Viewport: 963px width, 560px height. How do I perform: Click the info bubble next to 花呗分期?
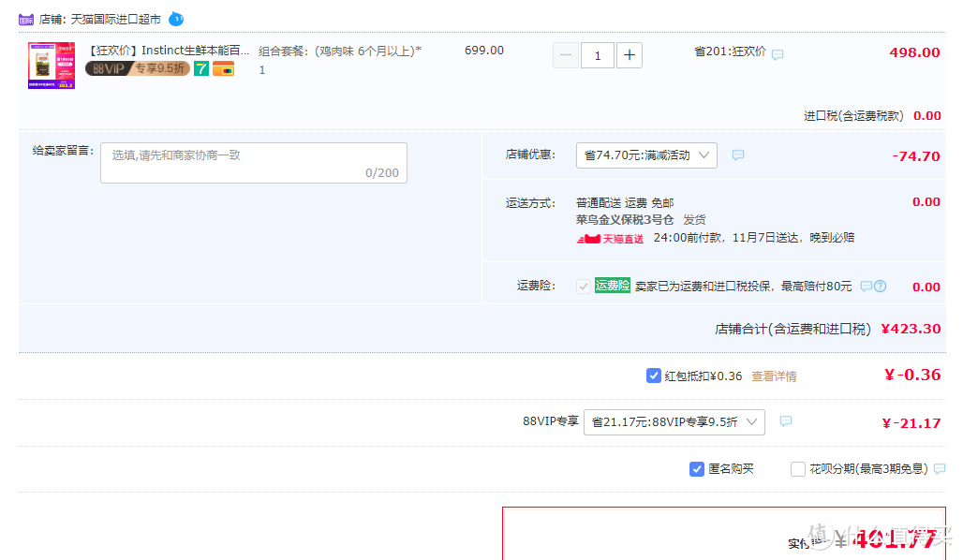tap(940, 469)
